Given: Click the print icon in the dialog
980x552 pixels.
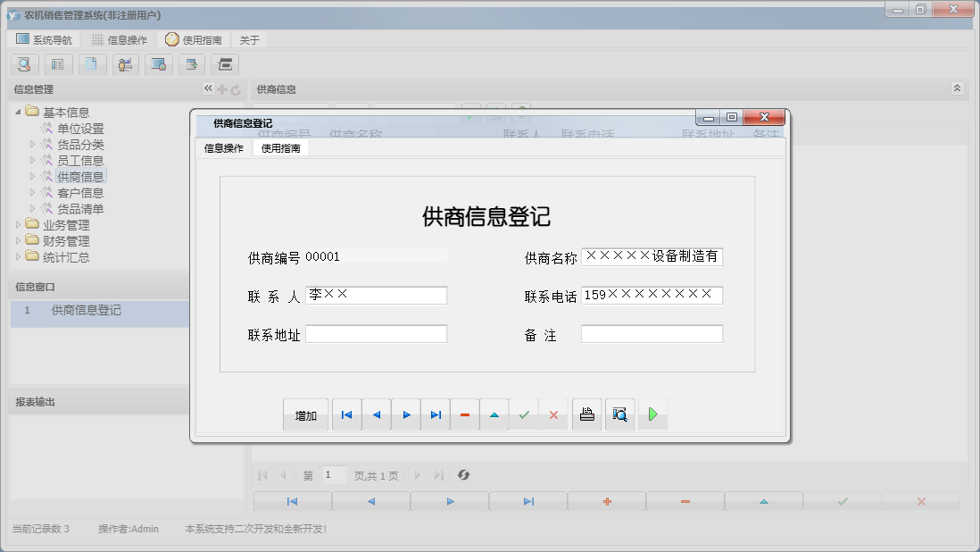Looking at the screenshot, I should point(586,414).
